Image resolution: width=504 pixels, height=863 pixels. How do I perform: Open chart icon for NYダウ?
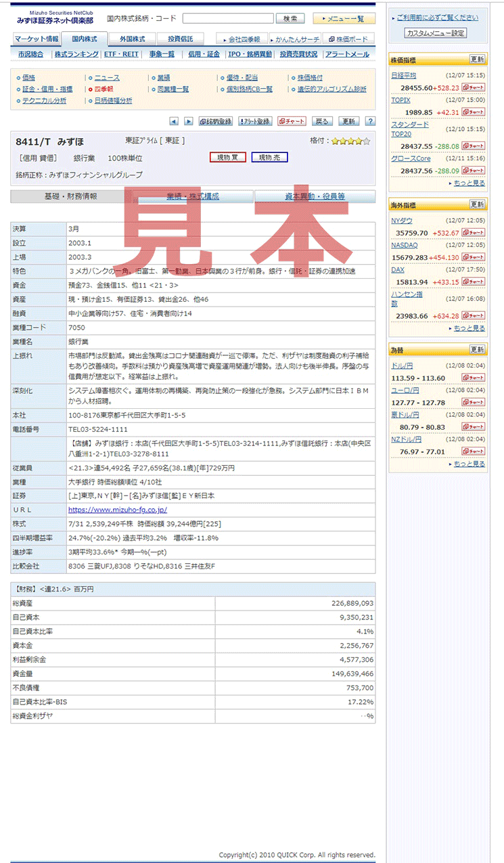click(x=474, y=233)
